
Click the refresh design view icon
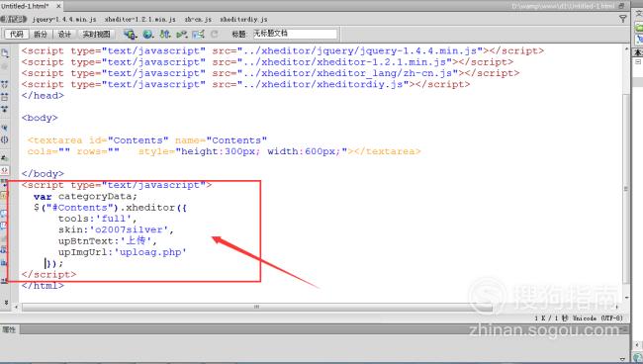coord(214,34)
